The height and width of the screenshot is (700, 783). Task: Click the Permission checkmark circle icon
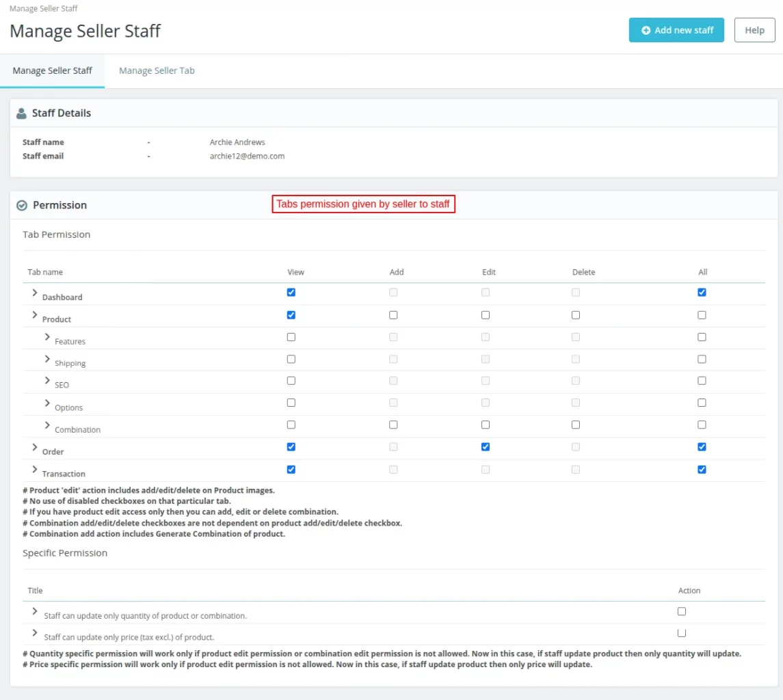pyautogui.click(x=22, y=205)
